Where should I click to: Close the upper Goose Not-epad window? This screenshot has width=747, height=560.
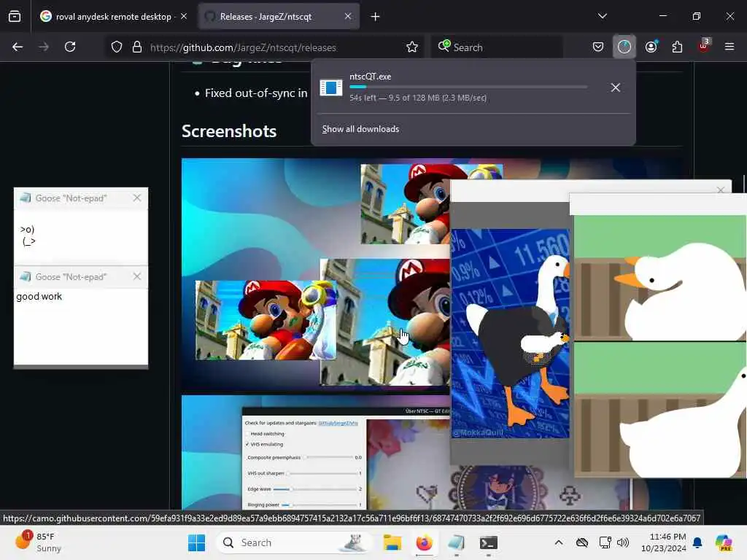pos(136,198)
